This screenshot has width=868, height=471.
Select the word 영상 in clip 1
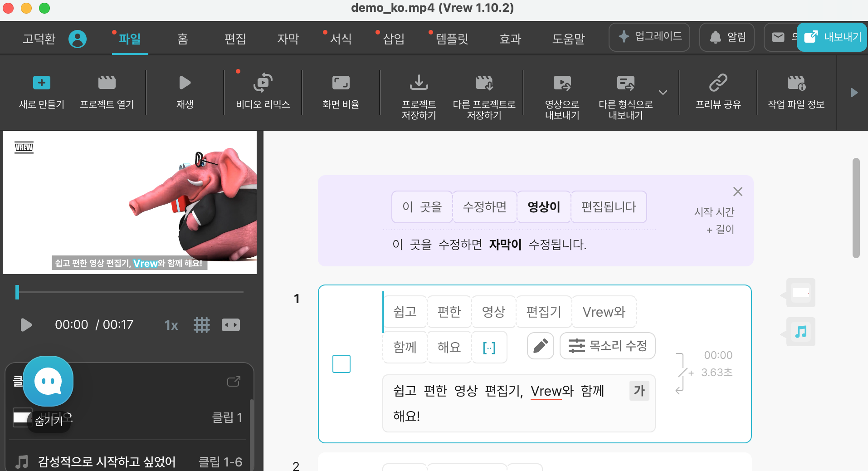click(x=493, y=312)
